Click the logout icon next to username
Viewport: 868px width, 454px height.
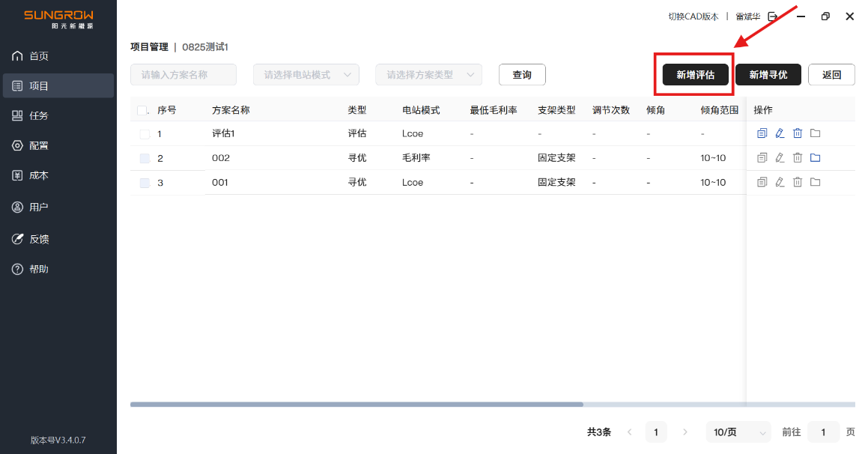[x=773, y=16]
